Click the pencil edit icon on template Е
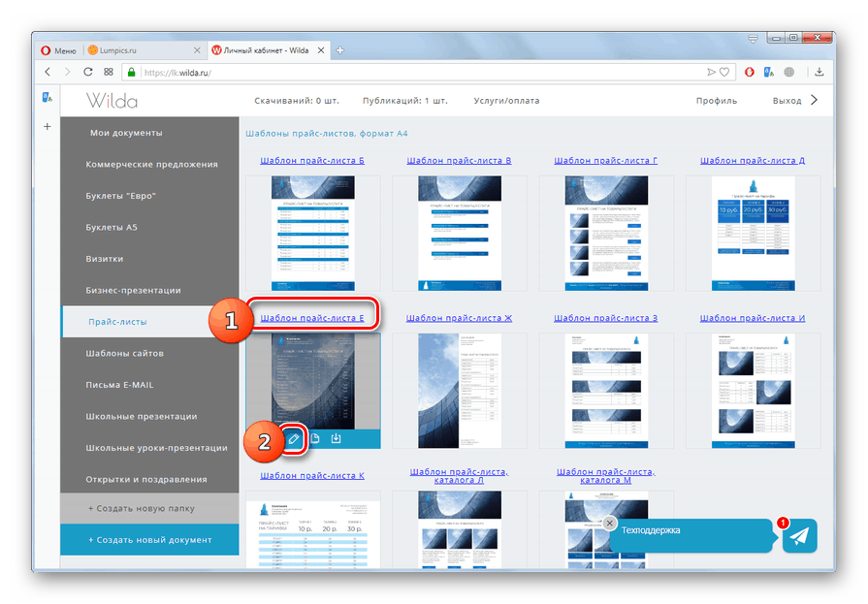The height and width of the screenshot is (604, 868). pyautogui.click(x=294, y=439)
